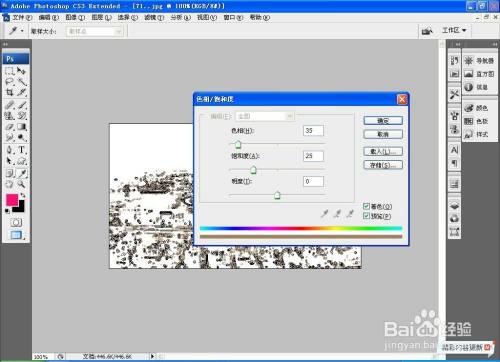Image resolution: width=500 pixels, height=362 pixels.
Task: Collapse the toolbox with double-arrow
Action: [x=5, y=44]
